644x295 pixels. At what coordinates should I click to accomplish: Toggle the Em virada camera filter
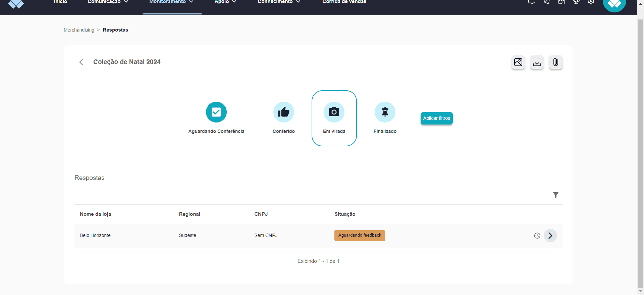334,118
